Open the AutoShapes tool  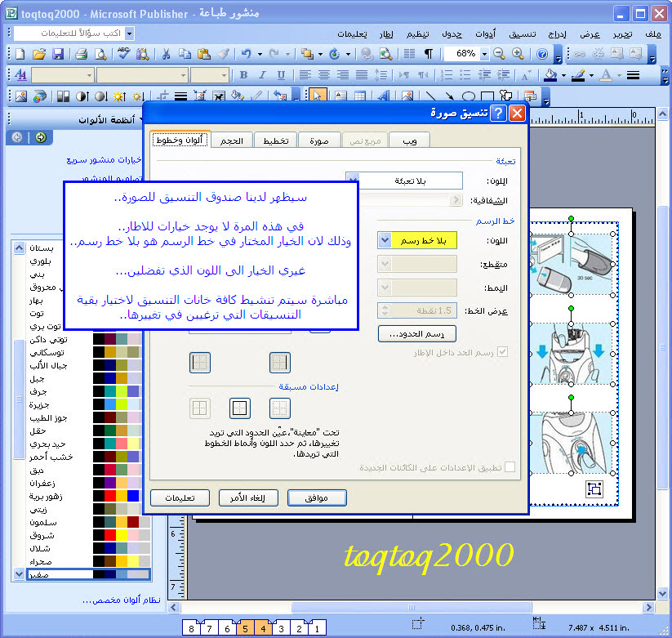point(506,96)
